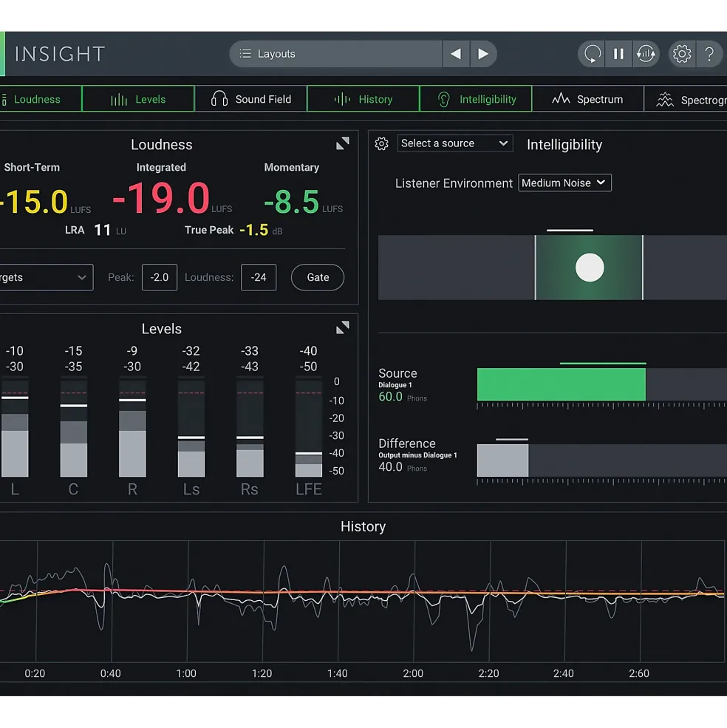This screenshot has height=728, width=727.
Task: Click the green Source Dialogue 1 bar
Action: tap(562, 384)
